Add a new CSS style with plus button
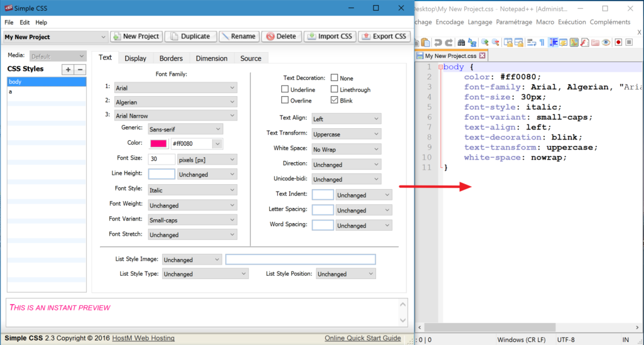 68,69
